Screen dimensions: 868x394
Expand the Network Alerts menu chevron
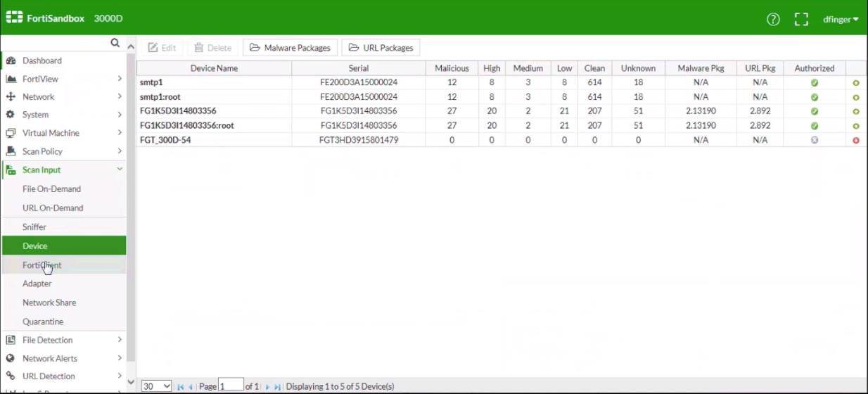pos(120,358)
